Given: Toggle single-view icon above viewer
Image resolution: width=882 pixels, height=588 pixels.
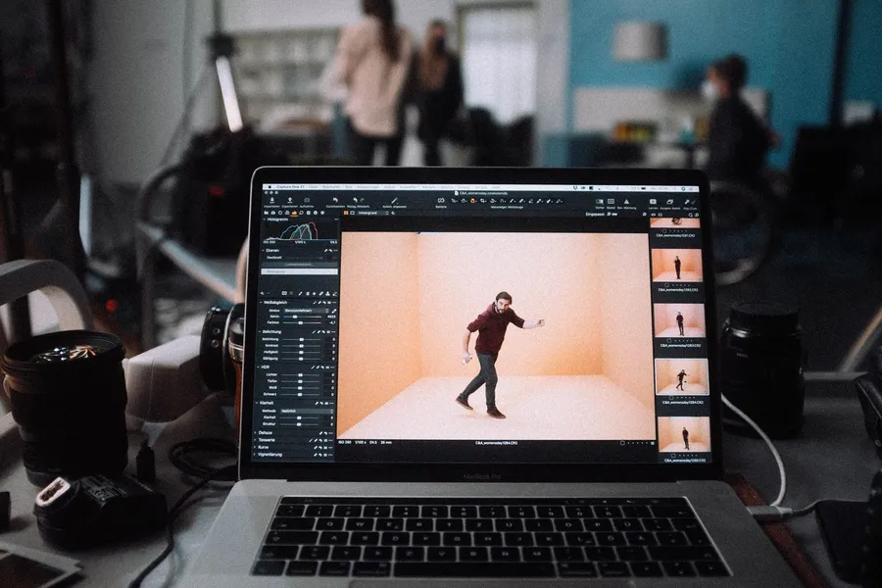Looking at the screenshot, I should pyautogui.click(x=352, y=213).
